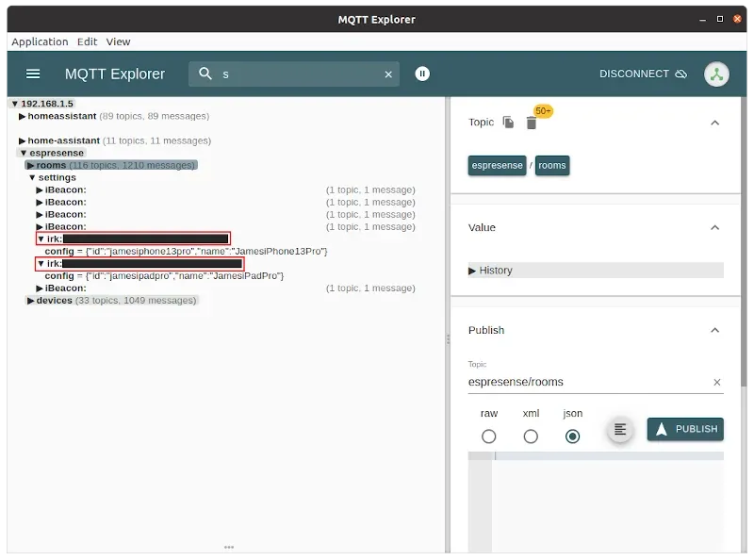
Task: Click the rooms topic chip
Action: [552, 166]
